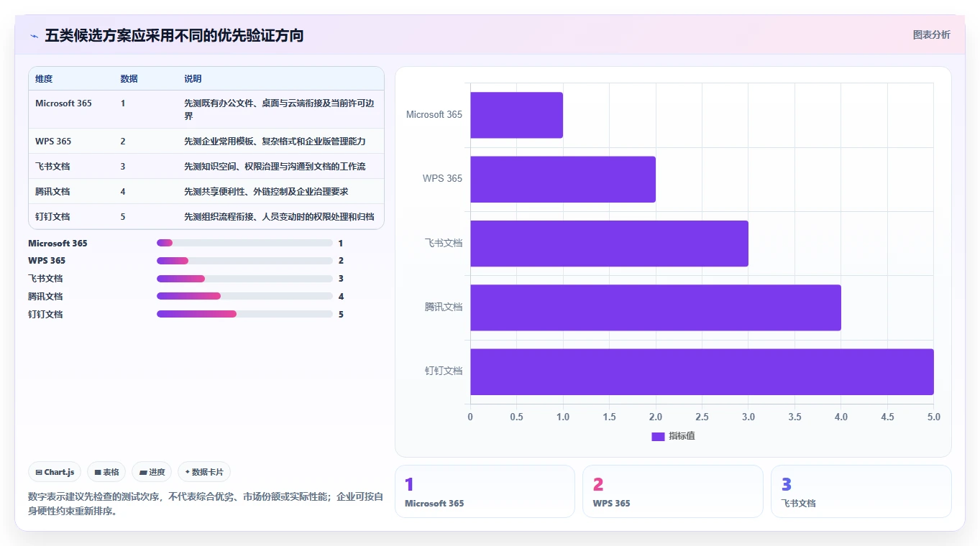Click the WPS 365 y-axis label in the chart
Screen dimensions: 980x546
point(443,179)
